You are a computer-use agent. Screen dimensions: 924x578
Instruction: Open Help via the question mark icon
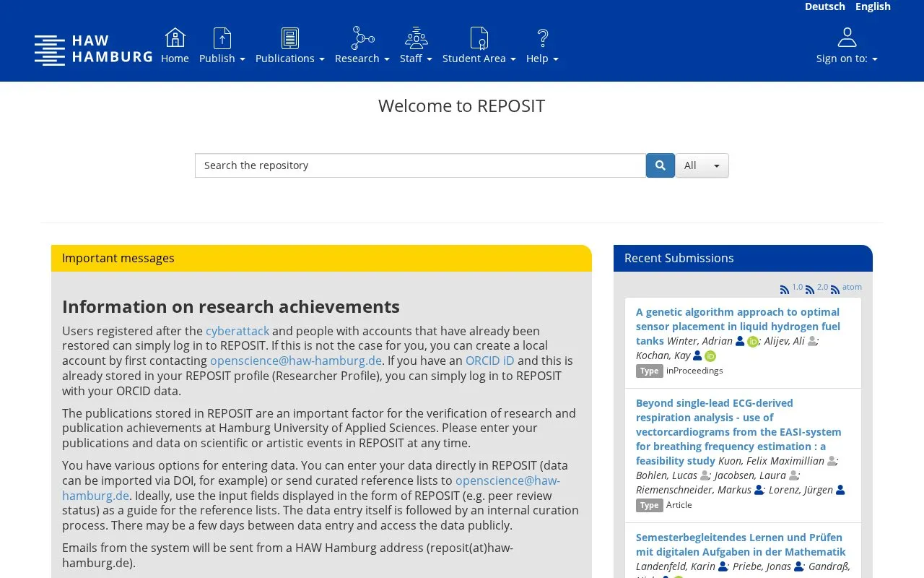(543, 38)
